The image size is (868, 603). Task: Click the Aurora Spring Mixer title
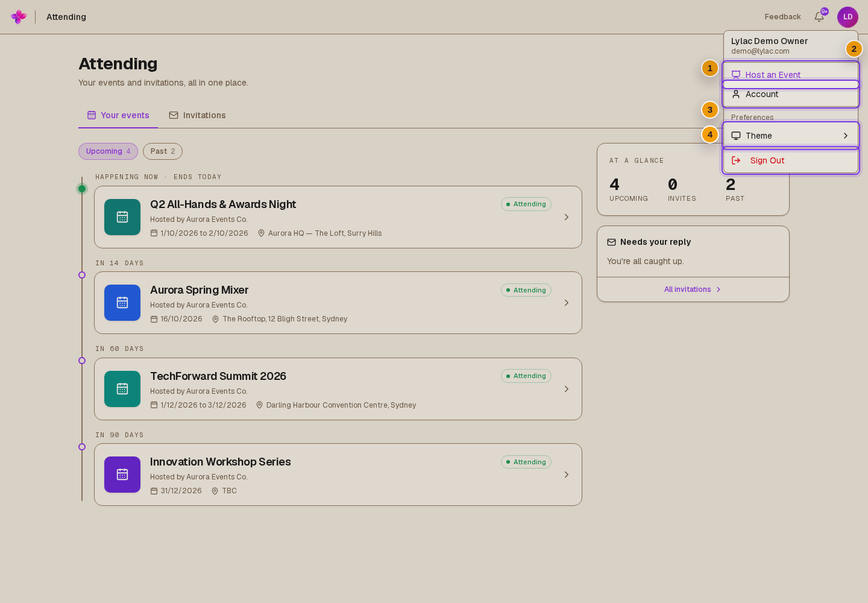(x=199, y=290)
